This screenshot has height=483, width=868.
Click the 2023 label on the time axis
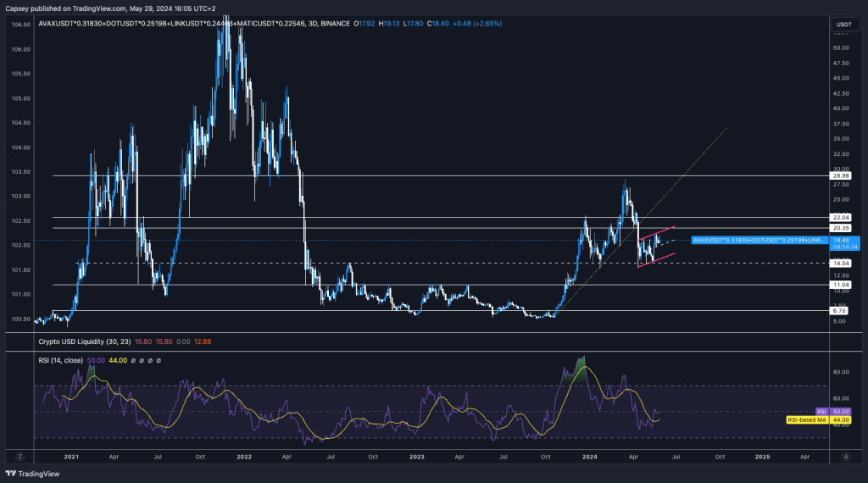click(417, 457)
